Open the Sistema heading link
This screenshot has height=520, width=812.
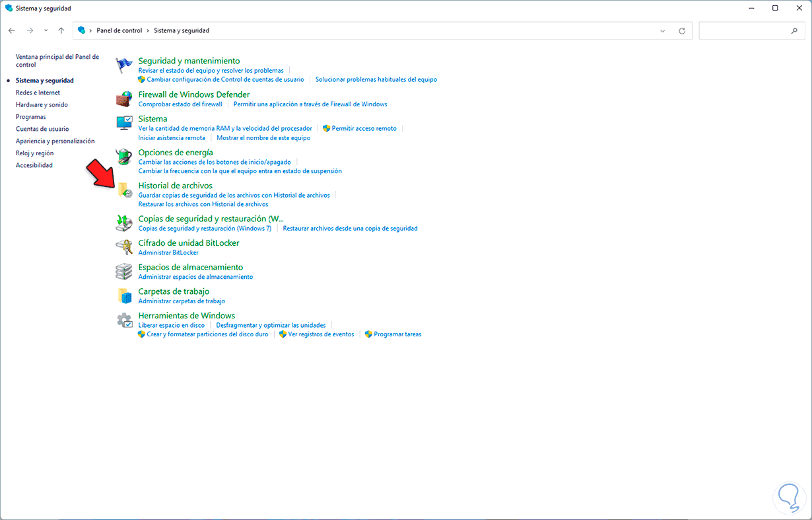[x=152, y=119]
